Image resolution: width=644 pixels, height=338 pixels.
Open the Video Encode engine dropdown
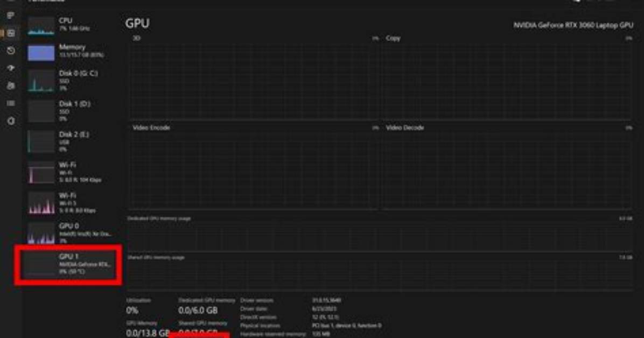pos(151,128)
